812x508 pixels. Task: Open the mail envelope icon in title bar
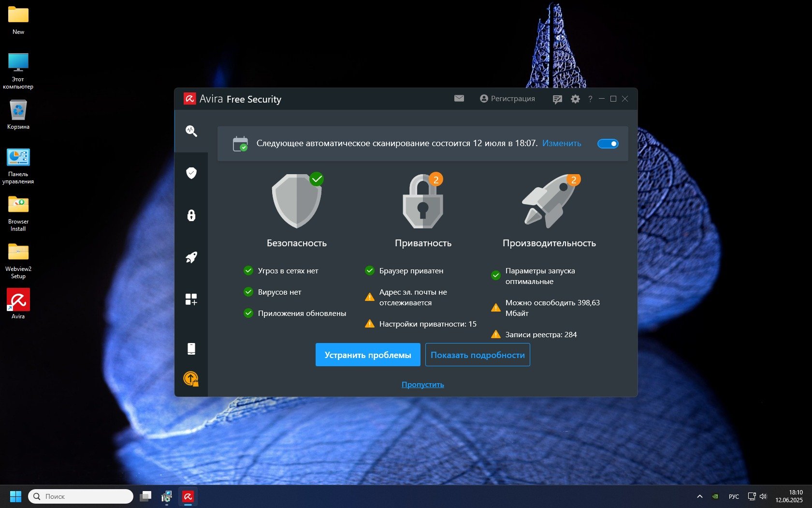click(x=459, y=99)
